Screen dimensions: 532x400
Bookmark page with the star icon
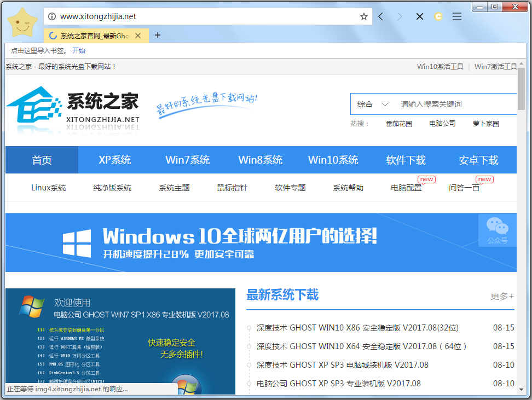point(364,16)
